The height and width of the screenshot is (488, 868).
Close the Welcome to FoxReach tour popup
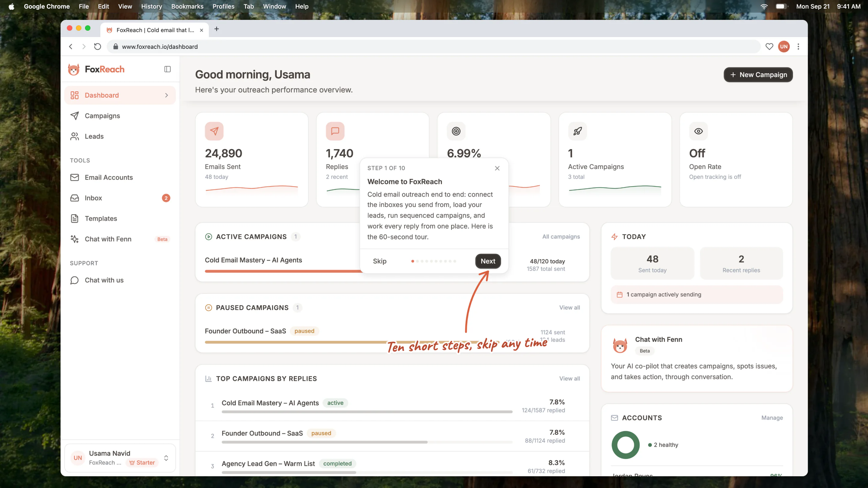coord(497,168)
